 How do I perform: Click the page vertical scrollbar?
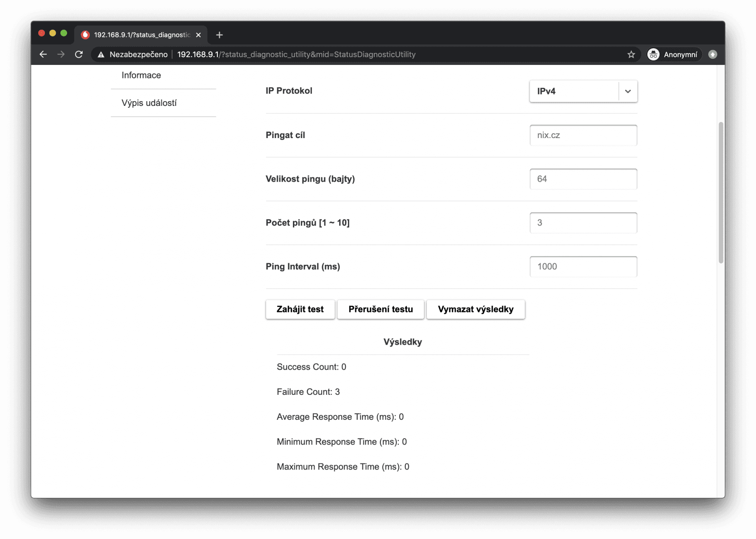coord(721,192)
